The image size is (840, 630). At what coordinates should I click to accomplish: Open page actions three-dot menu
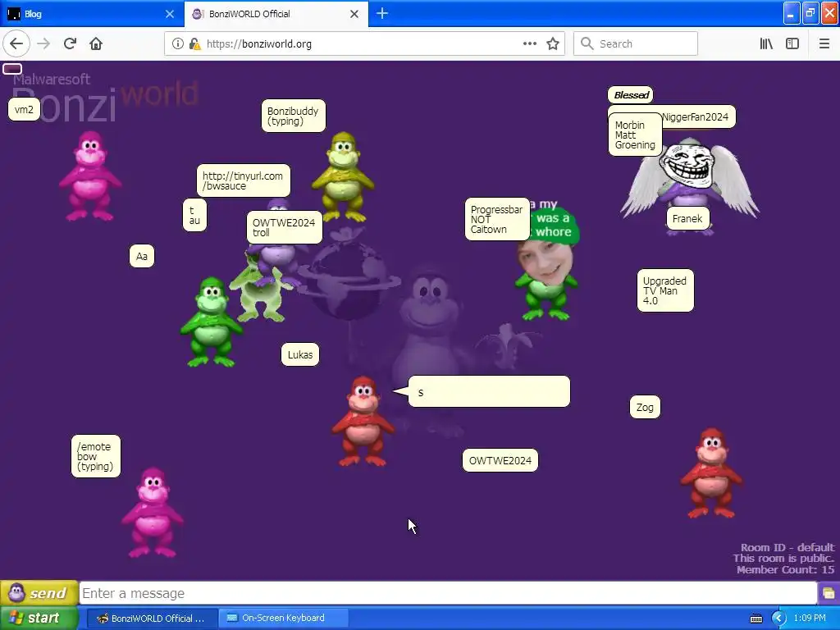[x=530, y=43]
